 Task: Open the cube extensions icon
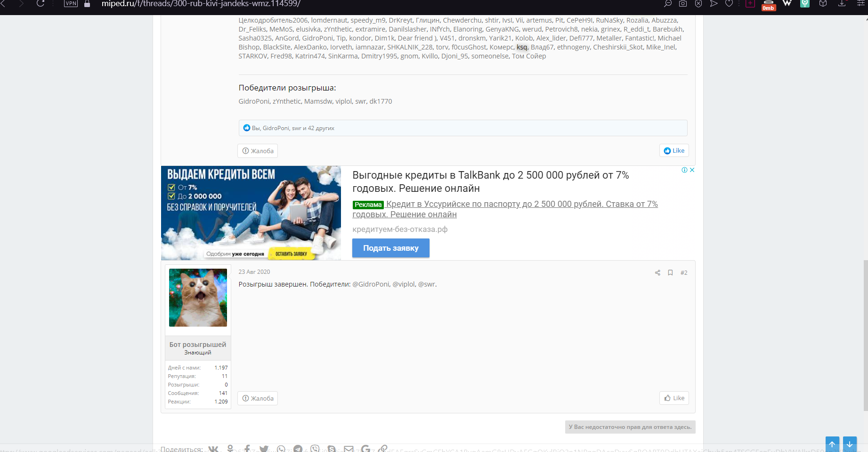(x=823, y=4)
